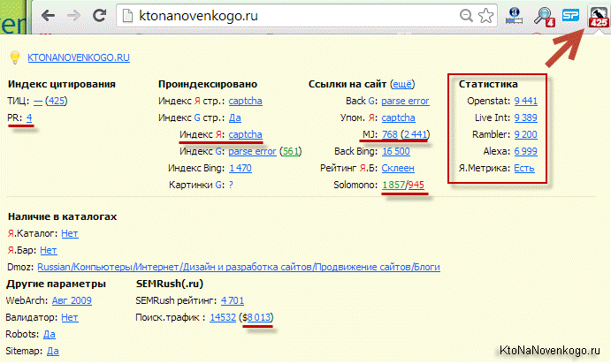Open the Live Int 9 389 link

[525, 118]
